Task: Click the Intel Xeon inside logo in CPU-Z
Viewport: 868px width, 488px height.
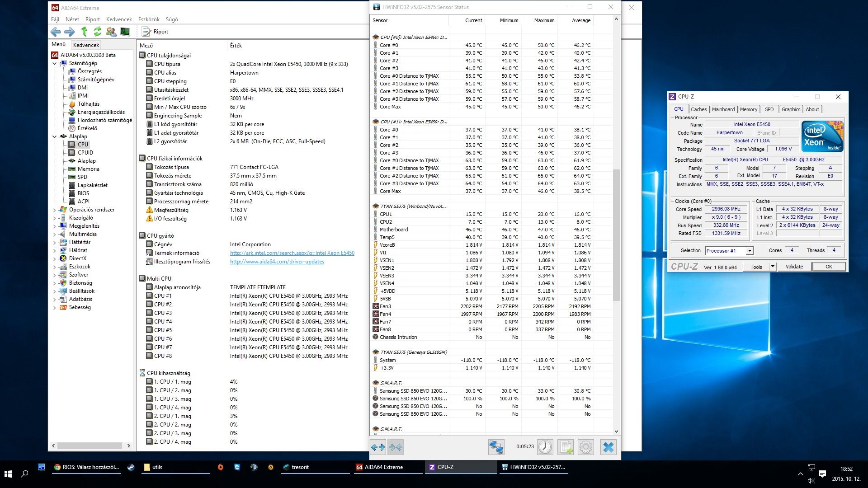Action: [822, 136]
